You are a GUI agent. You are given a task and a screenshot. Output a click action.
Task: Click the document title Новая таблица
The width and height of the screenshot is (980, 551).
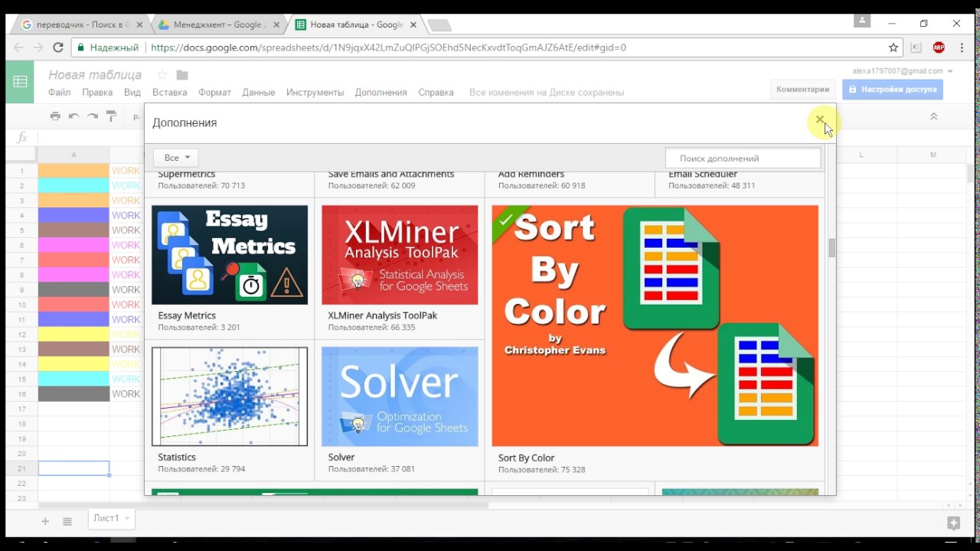point(95,75)
